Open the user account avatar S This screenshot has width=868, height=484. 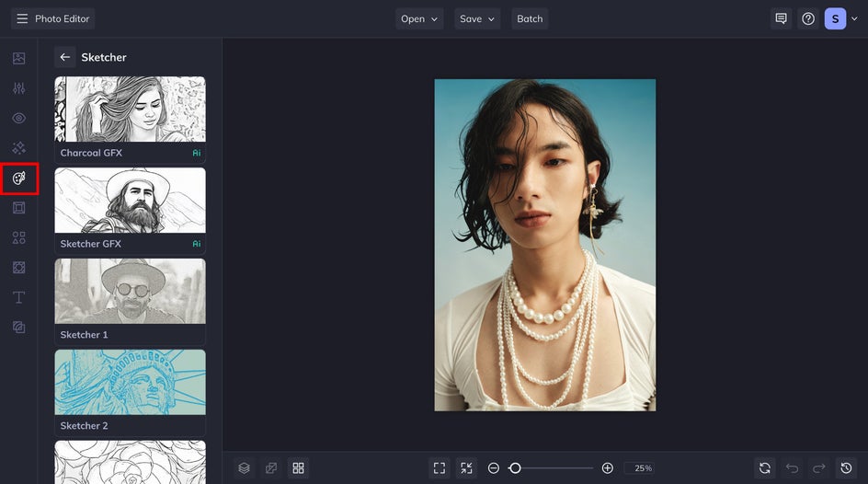[x=835, y=18]
